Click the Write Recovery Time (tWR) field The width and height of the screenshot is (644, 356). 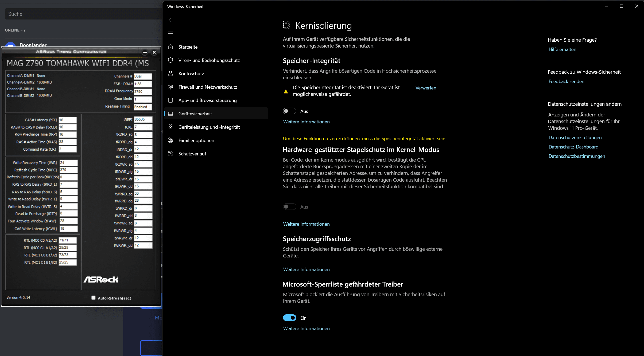(68, 163)
